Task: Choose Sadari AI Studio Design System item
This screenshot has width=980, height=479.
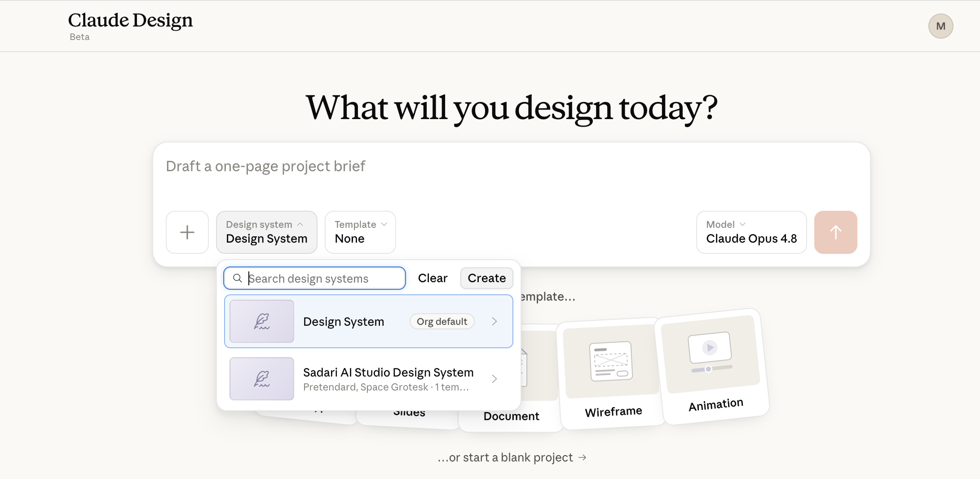Action: tap(369, 379)
